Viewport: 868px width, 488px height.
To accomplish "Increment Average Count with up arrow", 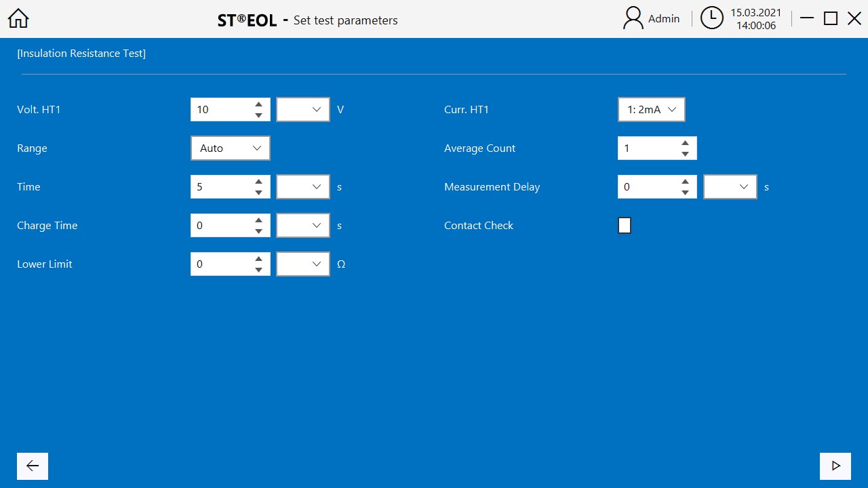I will pos(685,143).
